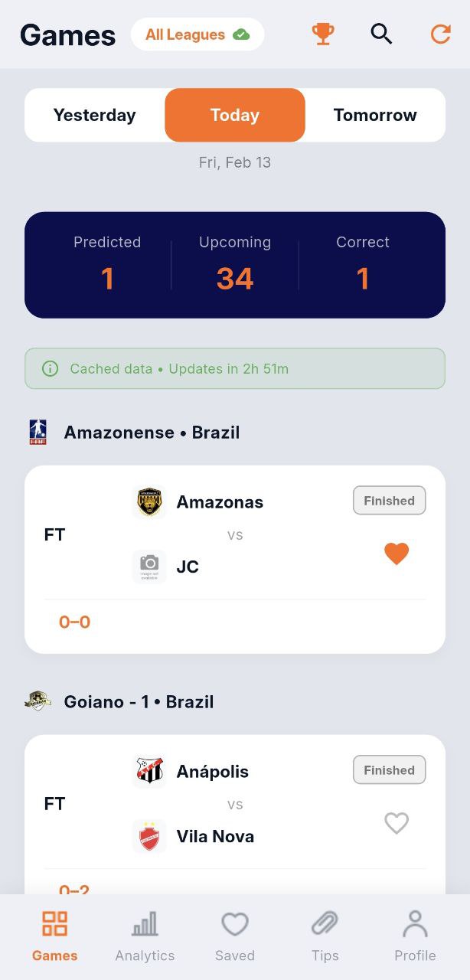The height and width of the screenshot is (980, 470).
Task: Favorite the Anápolis vs Vila Nova match
Action: [397, 823]
